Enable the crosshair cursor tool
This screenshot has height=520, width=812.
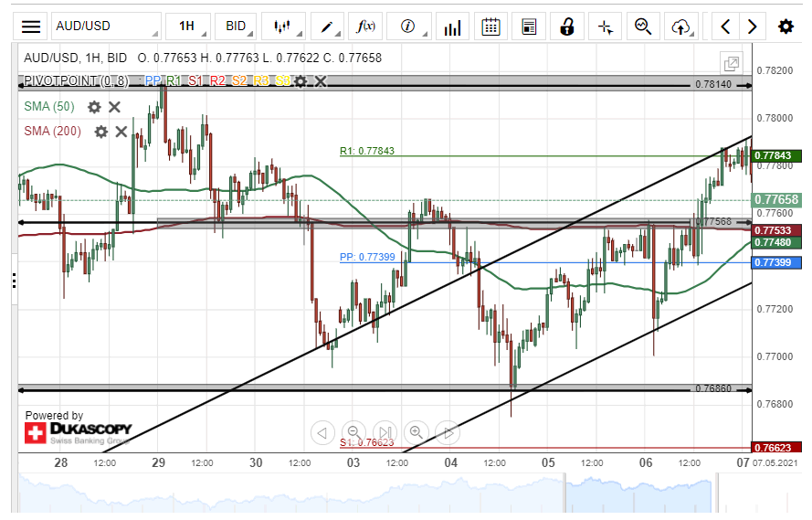point(606,27)
